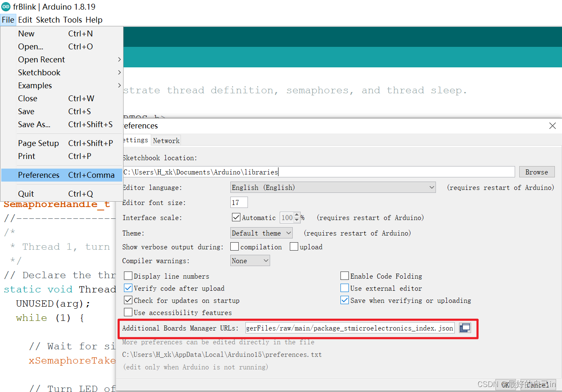
Task: Click the Browse button
Action: tap(537, 172)
